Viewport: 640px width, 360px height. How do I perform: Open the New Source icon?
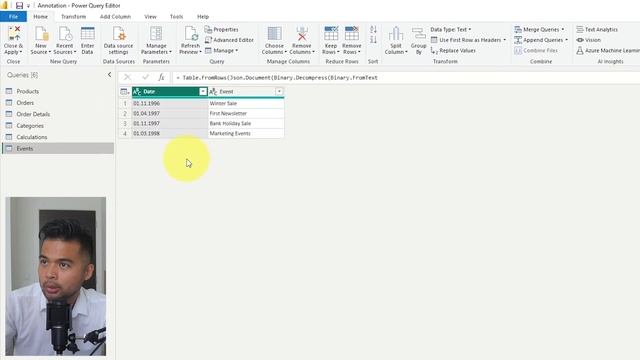[x=41, y=34]
